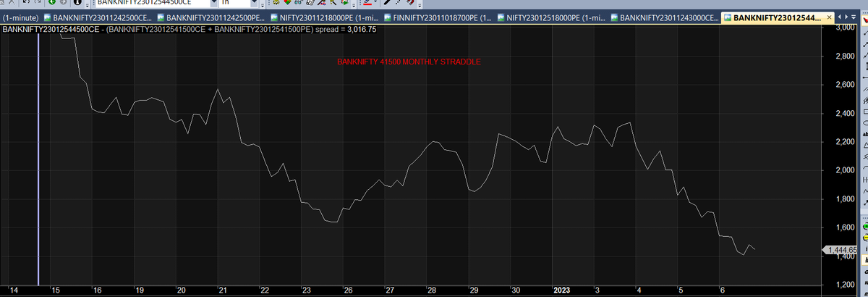Click the 2,600 price axis value

point(844,85)
